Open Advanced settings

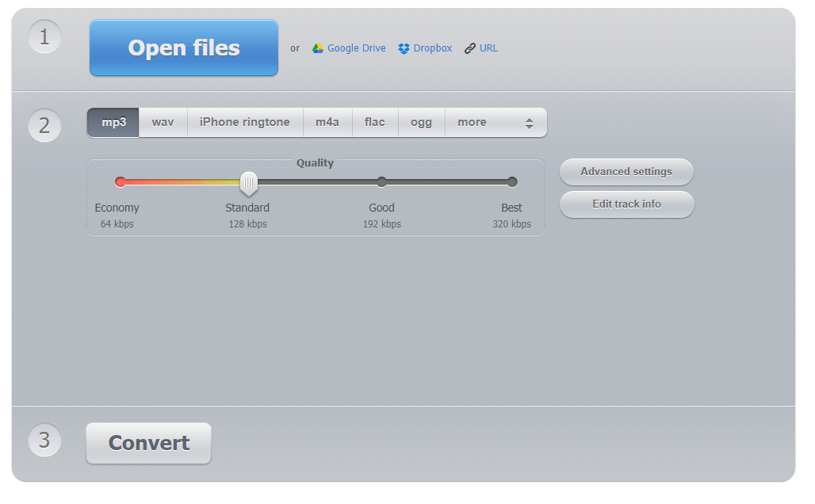tap(626, 172)
